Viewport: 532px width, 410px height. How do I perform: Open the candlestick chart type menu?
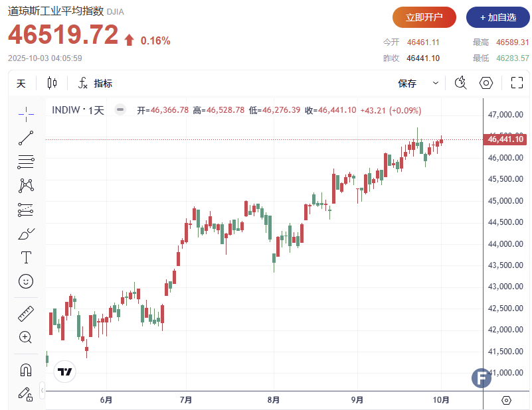pos(52,83)
